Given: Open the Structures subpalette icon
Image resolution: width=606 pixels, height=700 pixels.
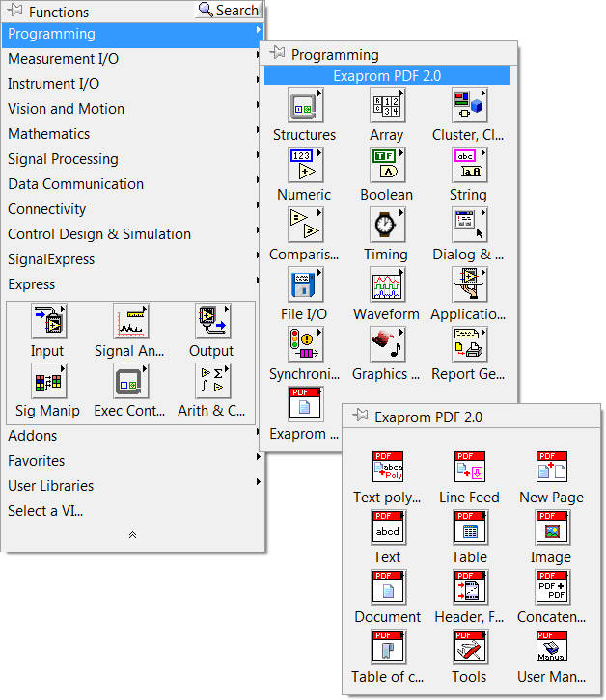Looking at the screenshot, I should [x=305, y=105].
